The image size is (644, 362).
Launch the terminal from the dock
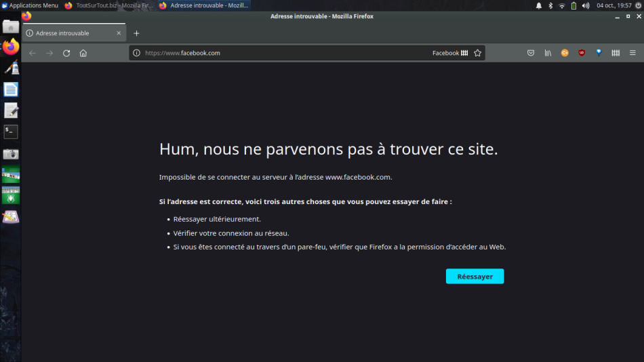pos(11,132)
